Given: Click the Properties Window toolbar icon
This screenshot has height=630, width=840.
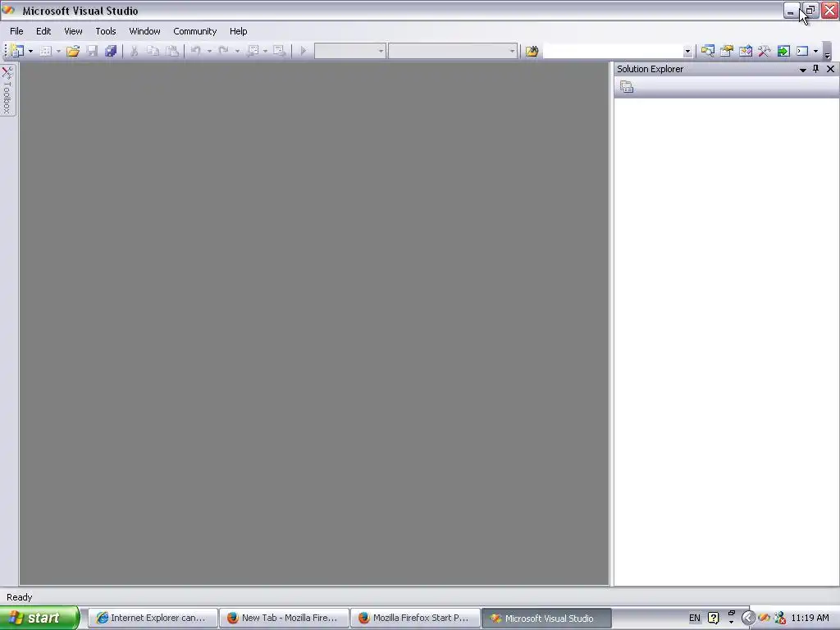Looking at the screenshot, I should pos(727,51).
